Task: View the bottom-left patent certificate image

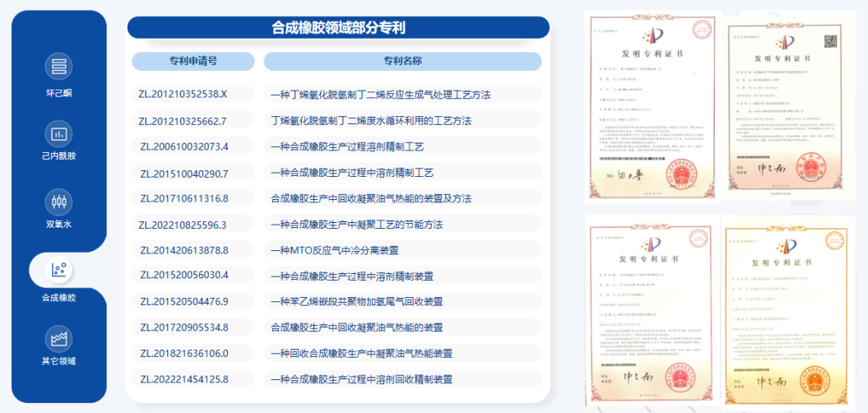Action: (x=652, y=309)
